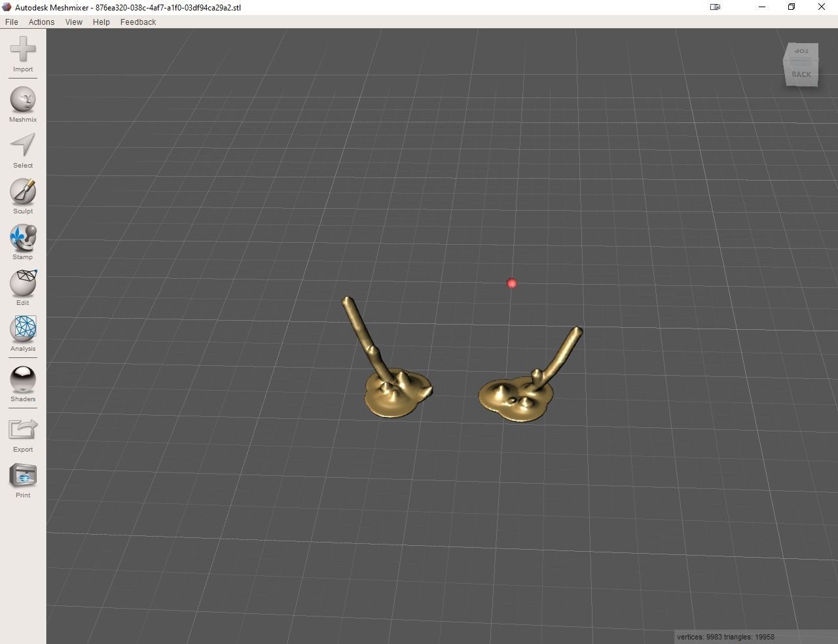The image size is (838, 644).
Task: Activate the Select tool
Action: coord(23,151)
